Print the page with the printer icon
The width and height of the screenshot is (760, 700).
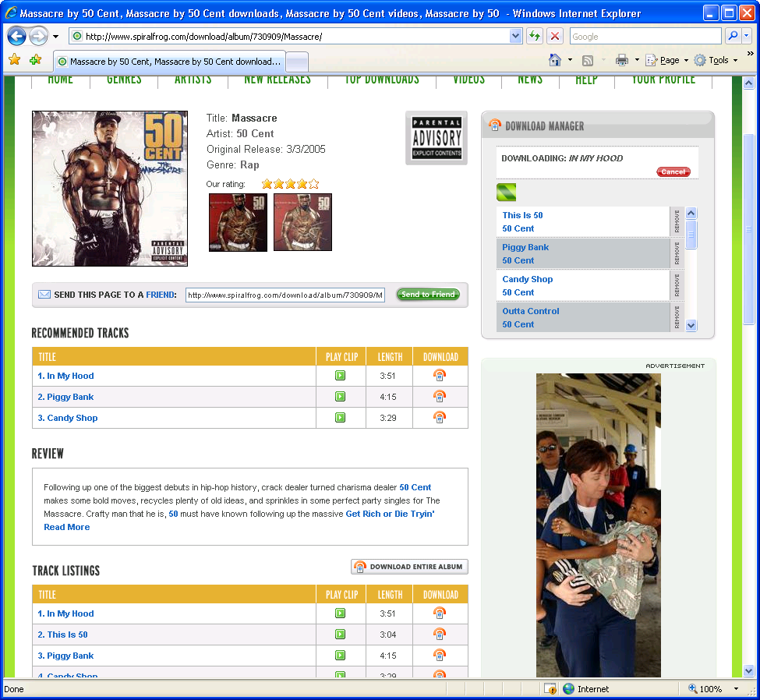point(622,60)
